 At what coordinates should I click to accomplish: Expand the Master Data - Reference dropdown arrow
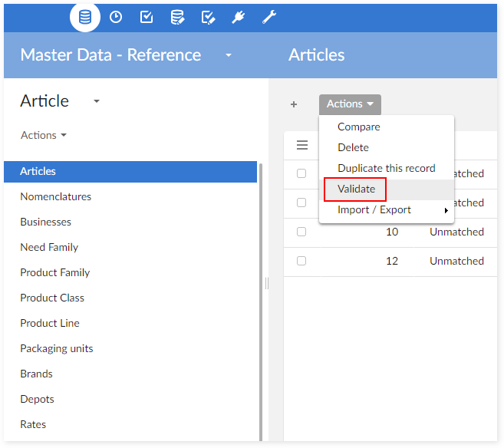pyautogui.click(x=229, y=55)
